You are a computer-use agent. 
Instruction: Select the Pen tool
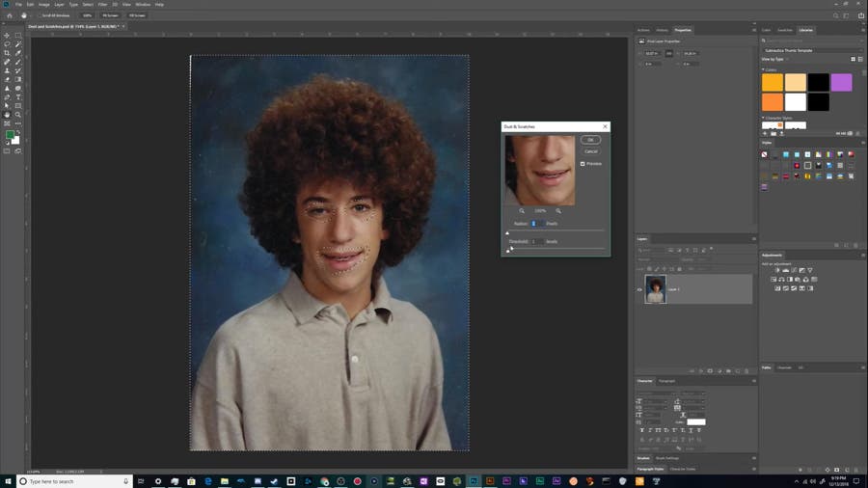click(7, 97)
